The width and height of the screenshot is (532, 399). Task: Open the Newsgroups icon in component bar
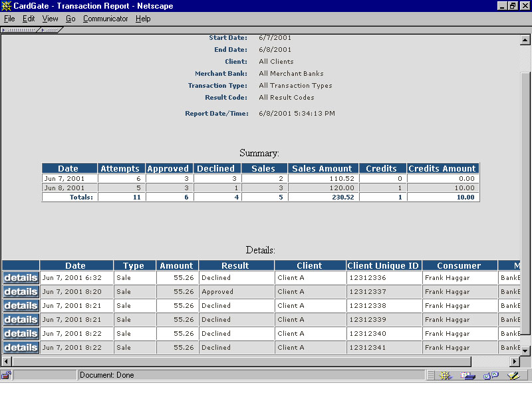pyautogui.click(x=491, y=375)
